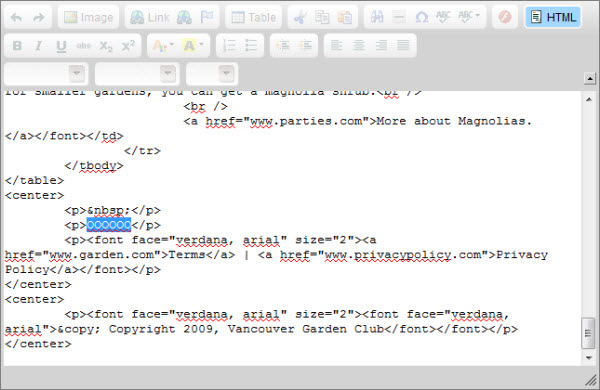Collapse the toolbar with the small up arrow button

point(590,78)
